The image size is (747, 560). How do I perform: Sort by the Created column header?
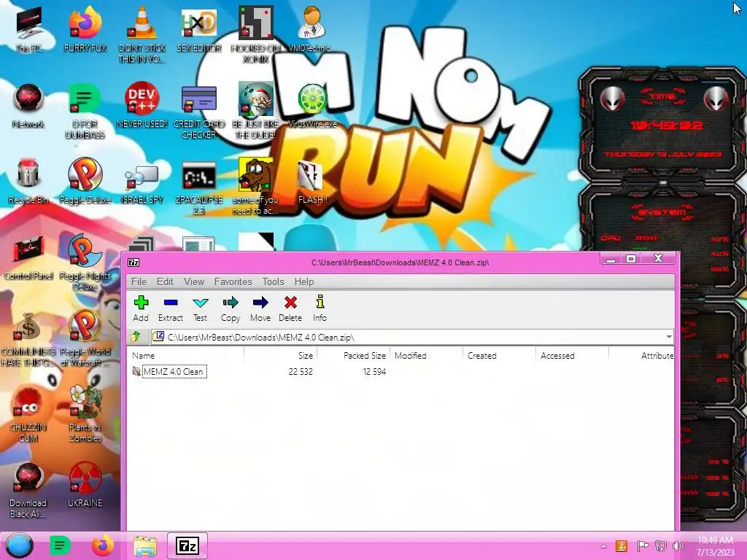[499, 355]
